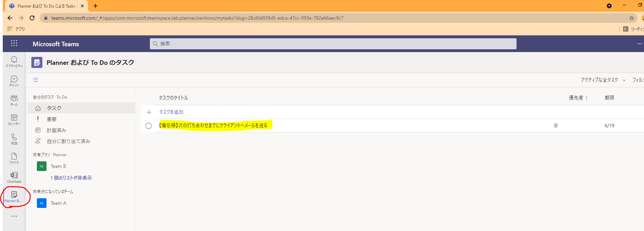This screenshot has width=644, height=231.
Task: Go back in the browser
Action: click(x=10, y=18)
